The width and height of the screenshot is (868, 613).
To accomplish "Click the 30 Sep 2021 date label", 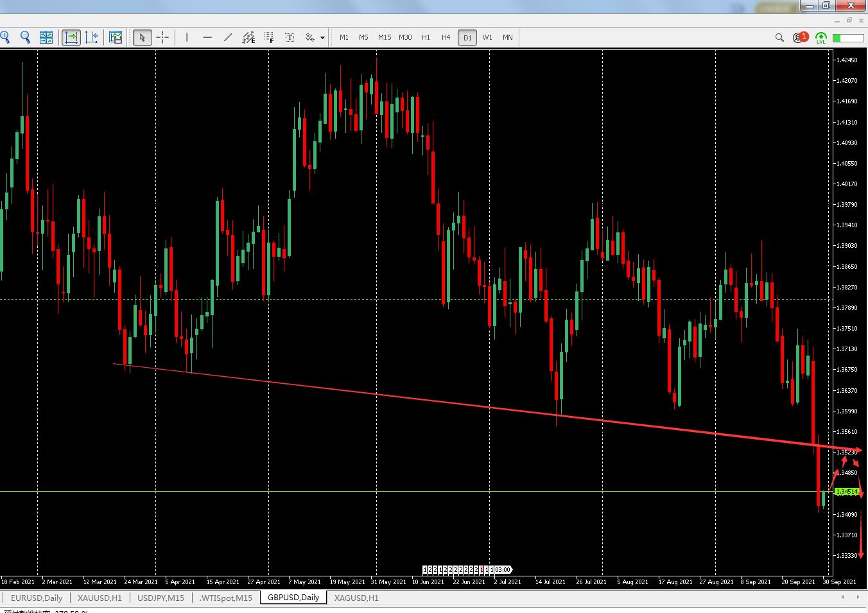I will click(839, 582).
